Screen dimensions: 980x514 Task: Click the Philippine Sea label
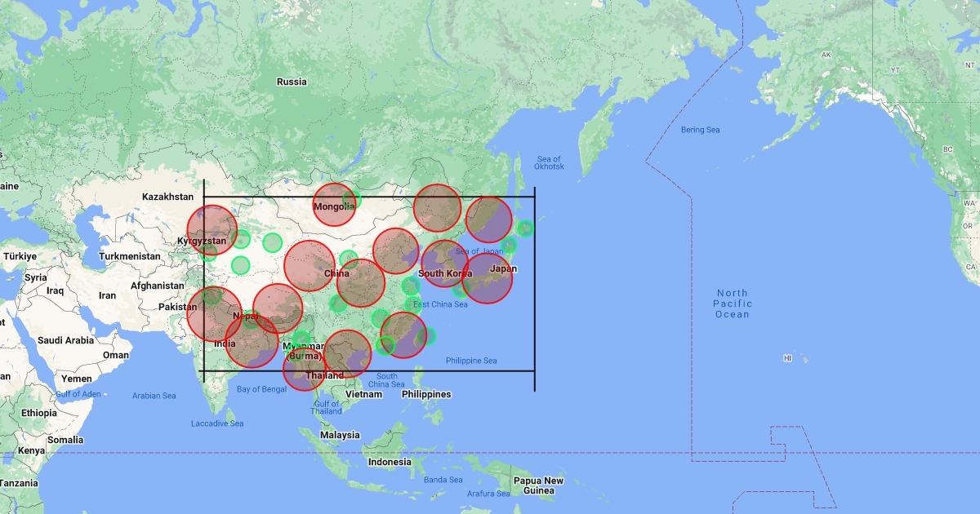[470, 361]
